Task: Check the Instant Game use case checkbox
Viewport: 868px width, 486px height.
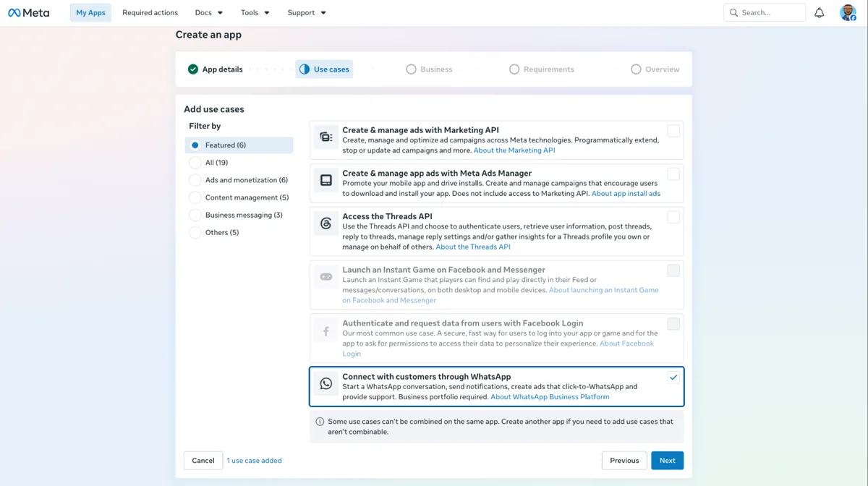Action: pos(673,270)
